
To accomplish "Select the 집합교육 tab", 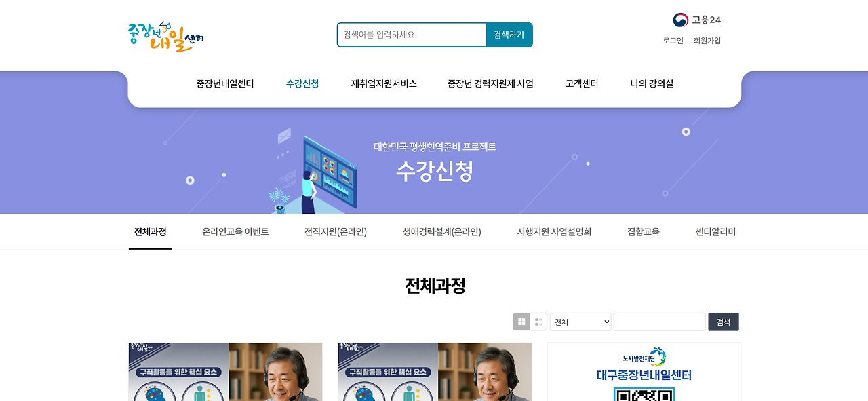I will (x=644, y=232).
